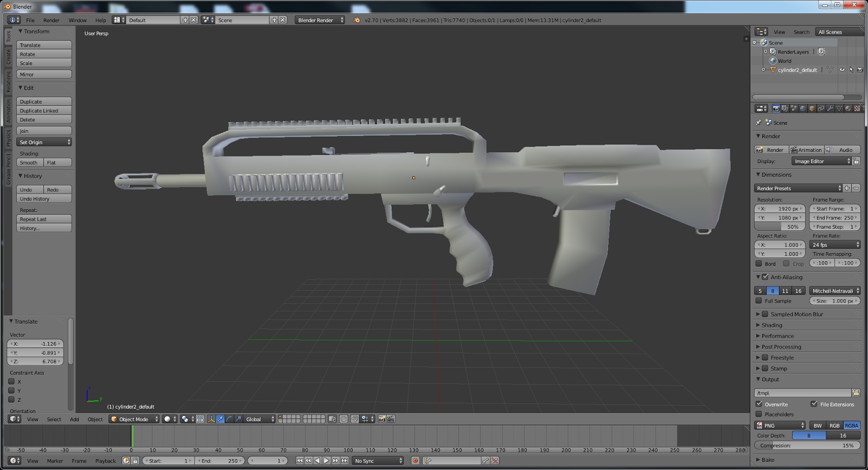This screenshot has width=868, height=470.
Task: Open the World properties tab (globe)
Action: pos(803,108)
